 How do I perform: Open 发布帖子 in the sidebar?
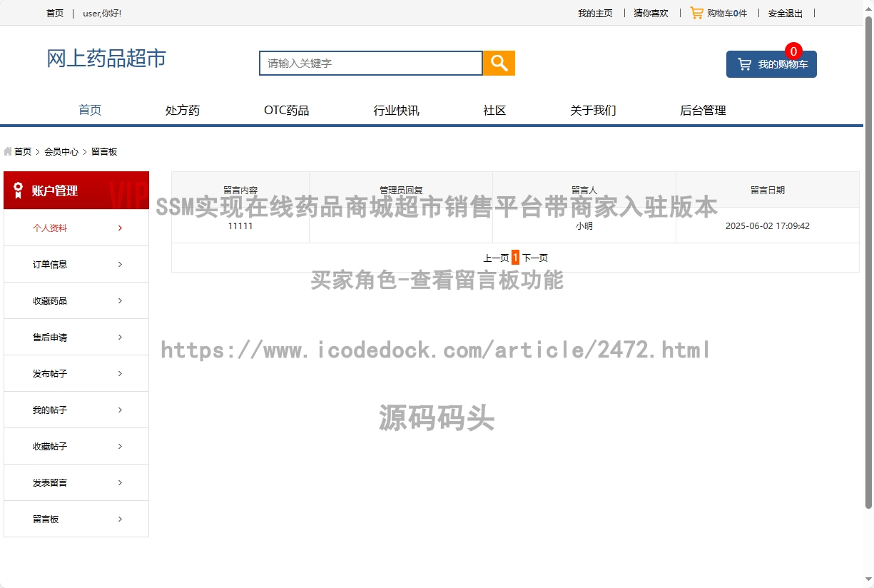(x=50, y=374)
